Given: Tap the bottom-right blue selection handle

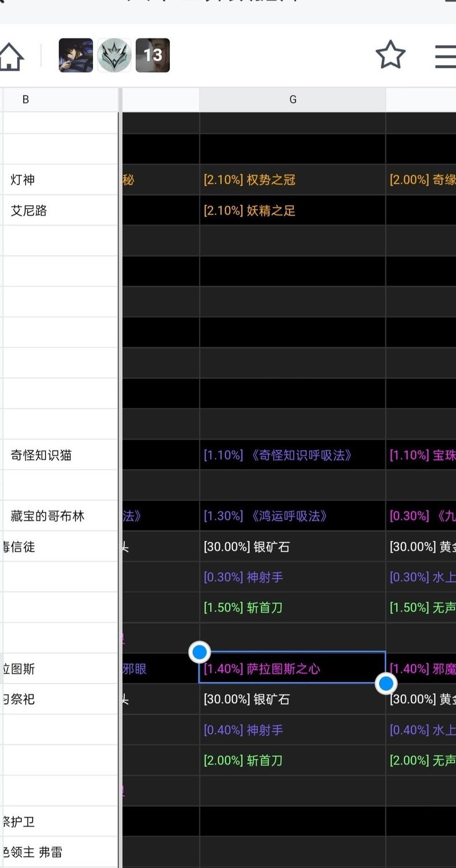Looking at the screenshot, I should coord(386,683).
